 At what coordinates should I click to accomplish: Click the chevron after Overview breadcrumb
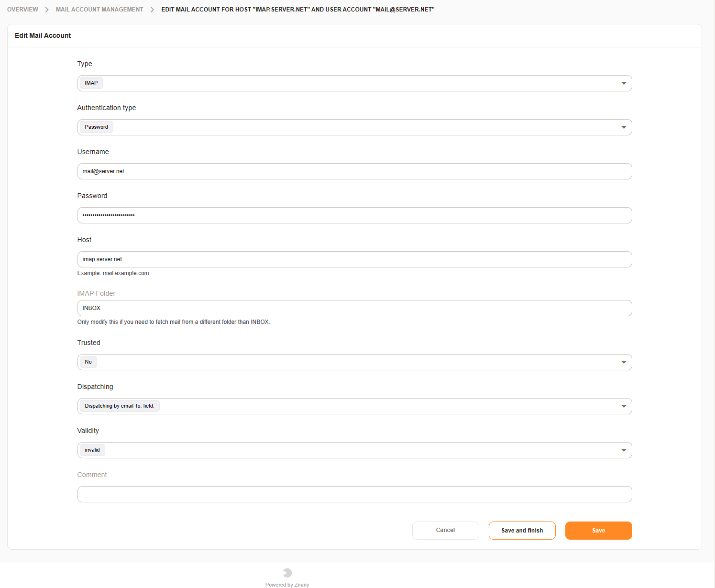[46, 9]
